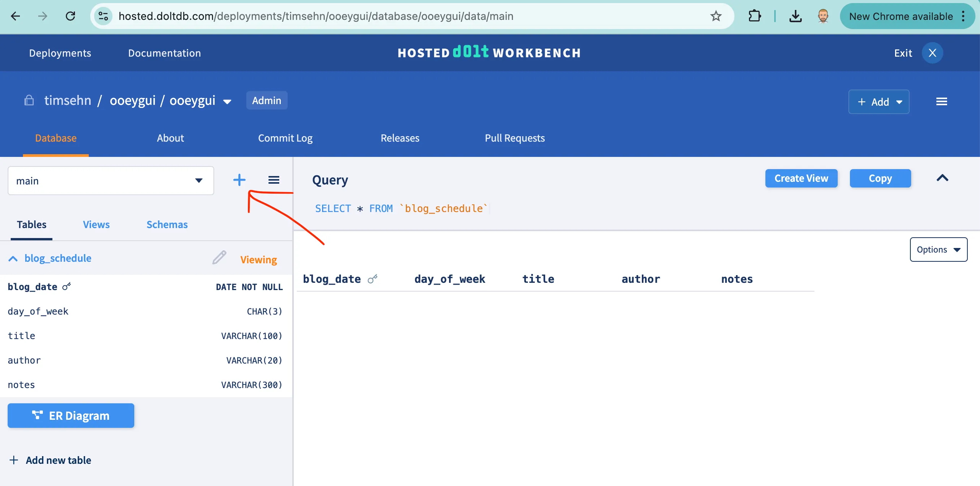This screenshot has height=486, width=980.
Task: Open the Deployments menu
Action: 60,53
